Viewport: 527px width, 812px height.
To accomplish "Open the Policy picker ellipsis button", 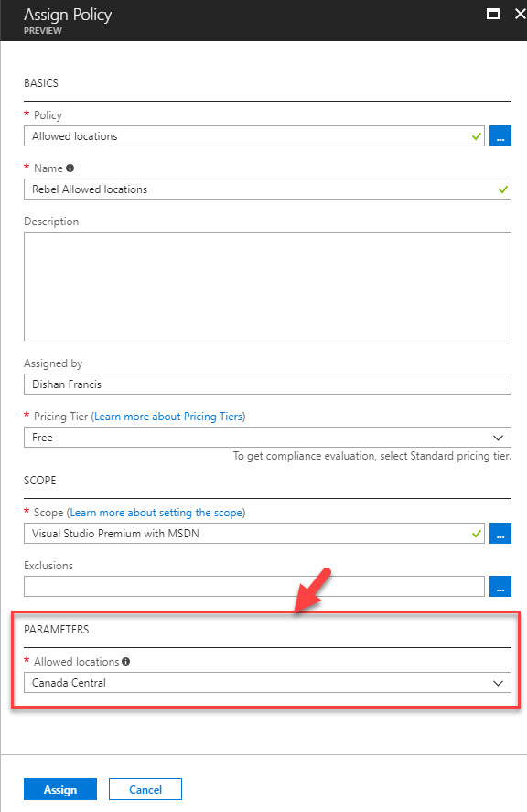I will coord(500,136).
